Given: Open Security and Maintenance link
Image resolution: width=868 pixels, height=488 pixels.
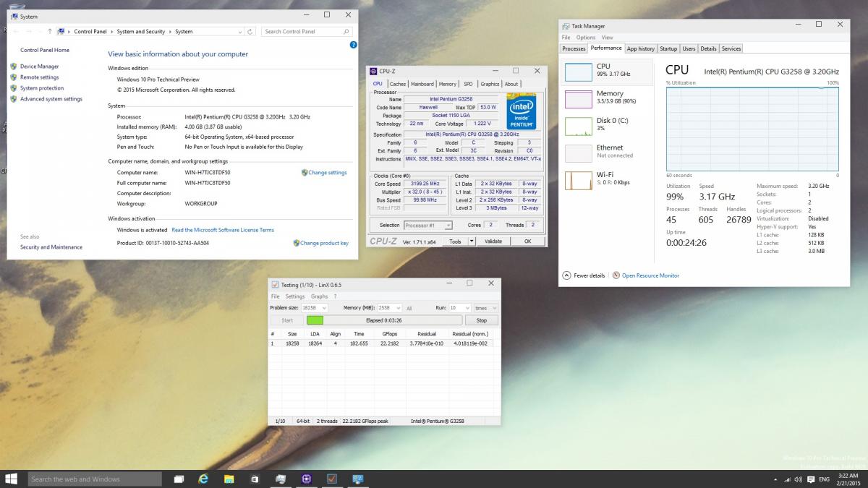Looking at the screenshot, I should (x=51, y=247).
